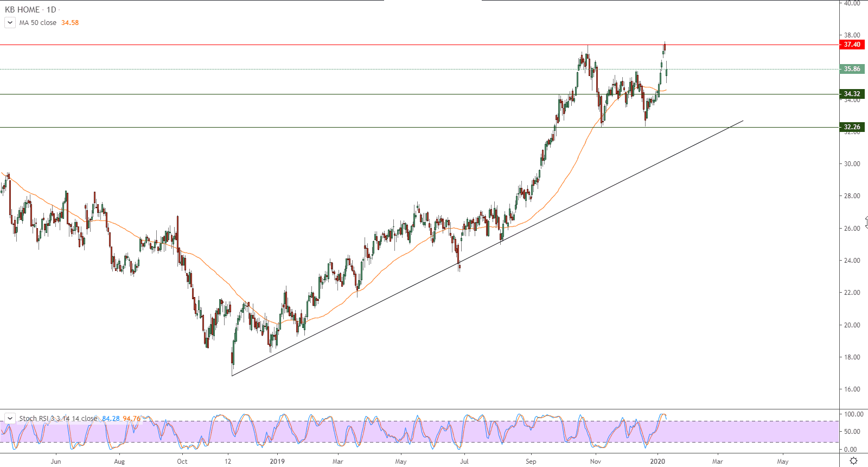
Task: Click the Jul label on time axis
Action: [x=464, y=462]
